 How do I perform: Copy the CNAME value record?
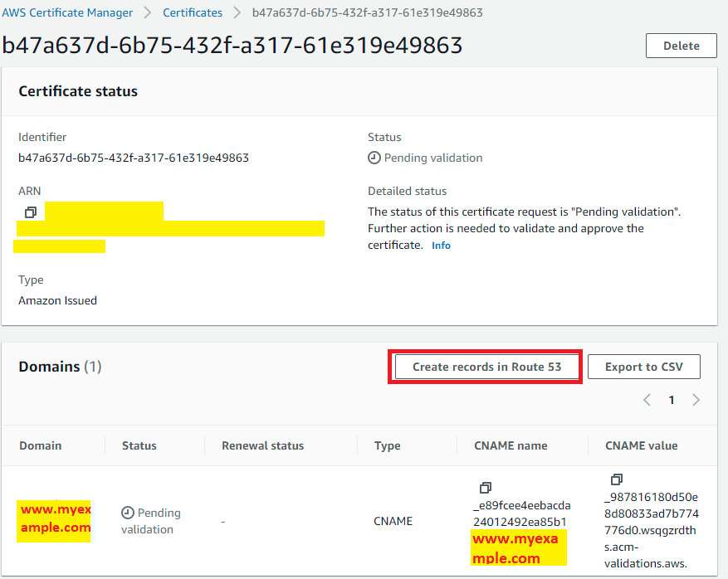tap(616, 479)
